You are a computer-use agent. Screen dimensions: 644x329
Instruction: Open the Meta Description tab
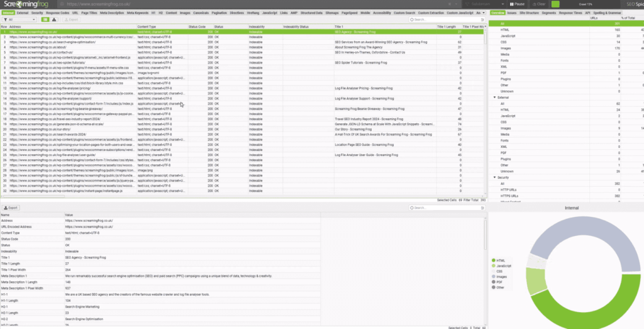(x=112, y=13)
